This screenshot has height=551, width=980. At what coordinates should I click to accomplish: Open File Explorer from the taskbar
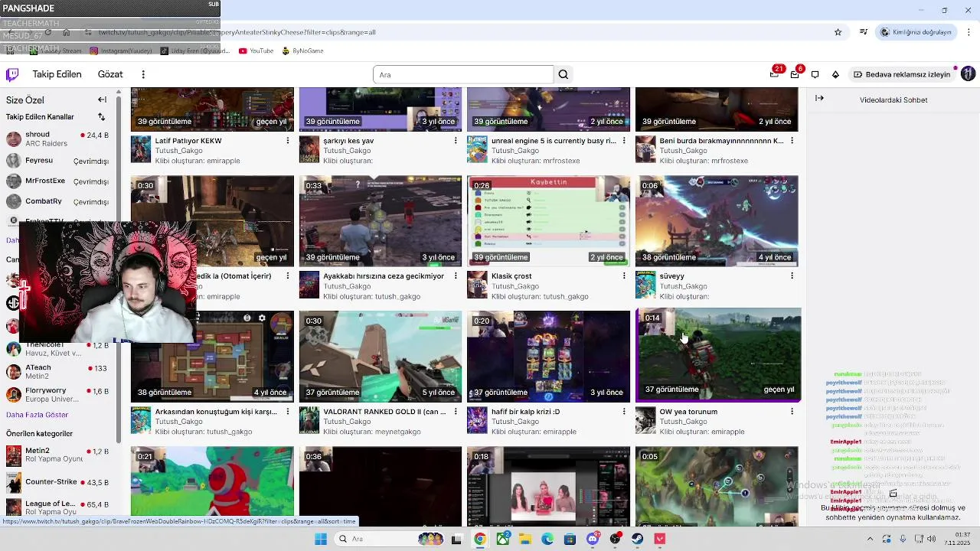click(525, 539)
